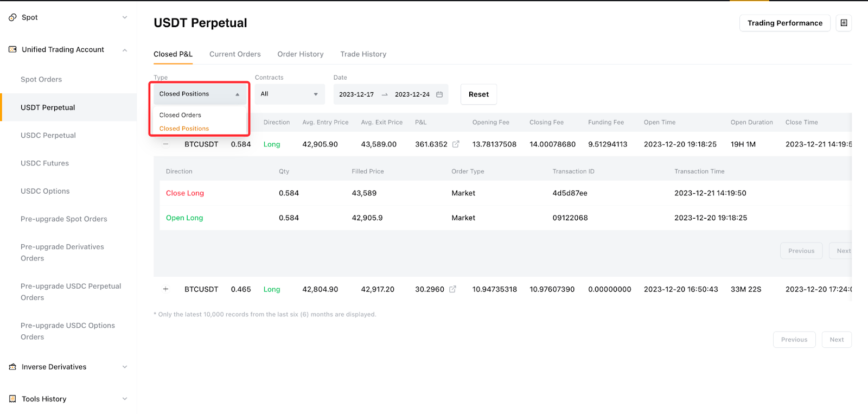This screenshot has width=868, height=414.
Task: Expand the second BTCUSDT row details
Action: [x=166, y=289]
